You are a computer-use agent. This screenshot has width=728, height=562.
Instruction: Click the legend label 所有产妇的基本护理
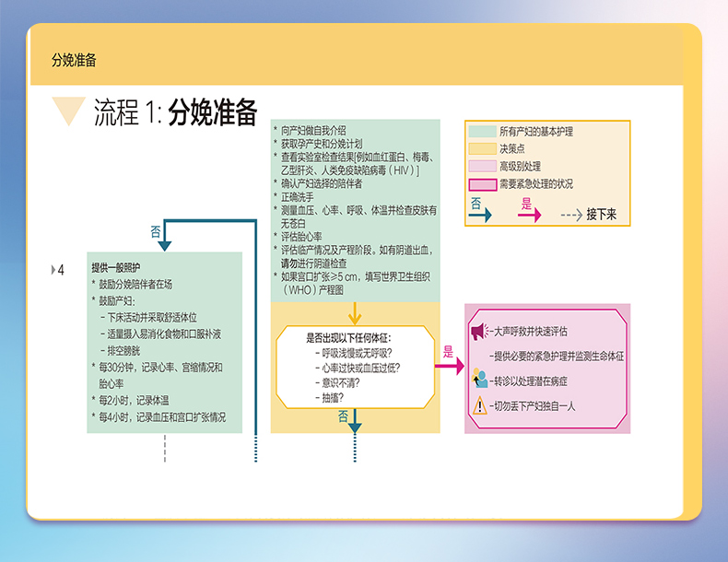(536, 132)
